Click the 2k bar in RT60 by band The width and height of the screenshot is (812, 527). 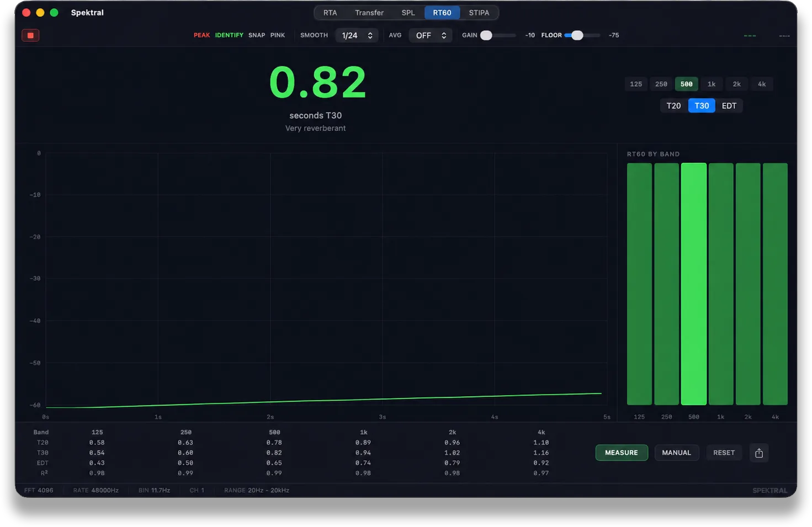click(x=748, y=284)
